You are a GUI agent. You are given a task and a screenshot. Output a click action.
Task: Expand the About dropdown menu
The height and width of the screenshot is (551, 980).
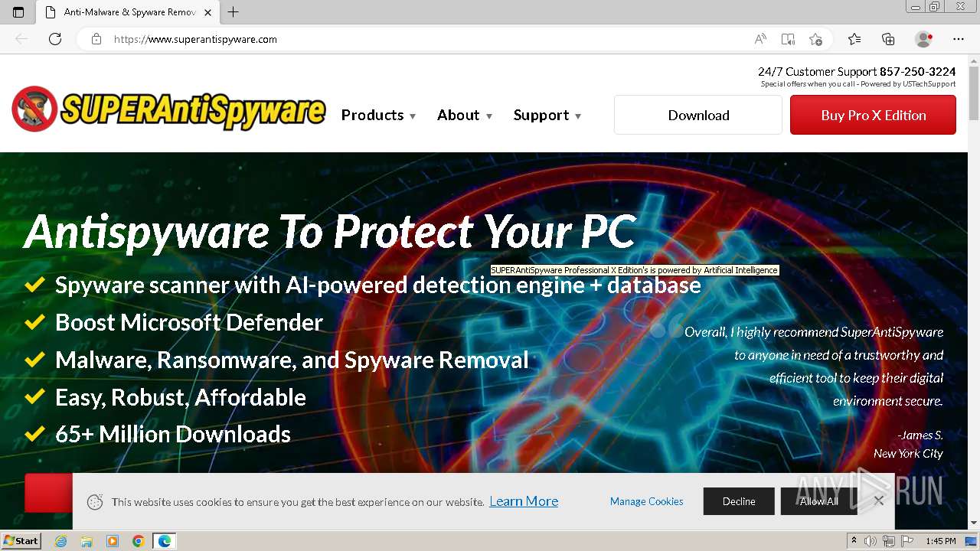pos(465,115)
